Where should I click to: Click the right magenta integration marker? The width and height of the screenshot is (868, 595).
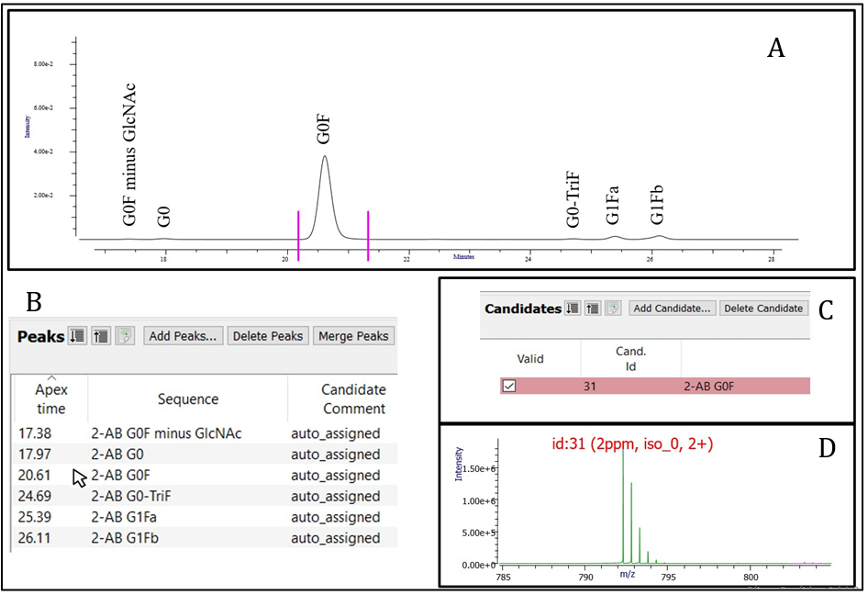(368, 235)
